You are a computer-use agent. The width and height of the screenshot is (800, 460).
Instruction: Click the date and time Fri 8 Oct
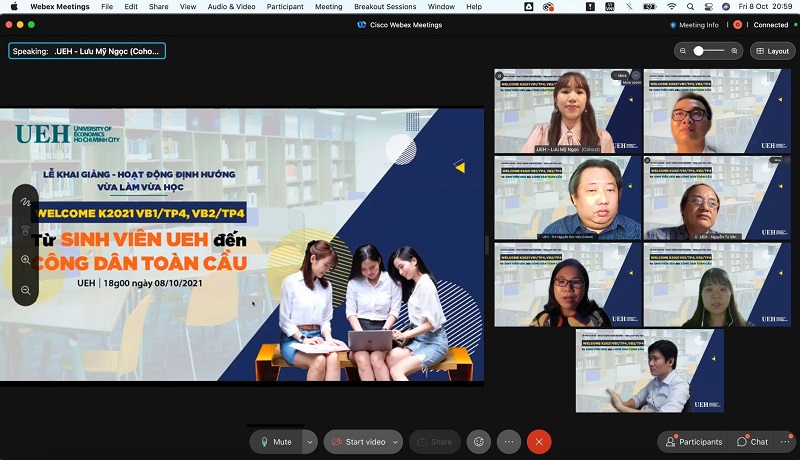point(765,7)
